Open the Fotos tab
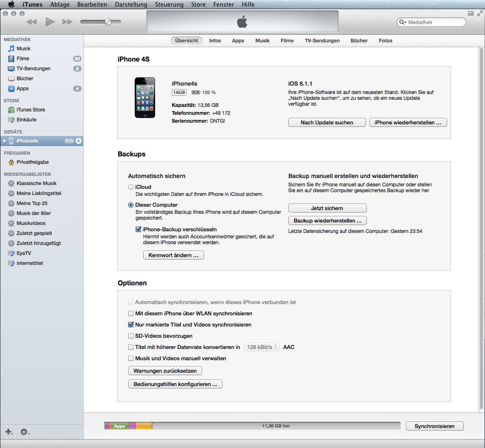 pyautogui.click(x=386, y=40)
